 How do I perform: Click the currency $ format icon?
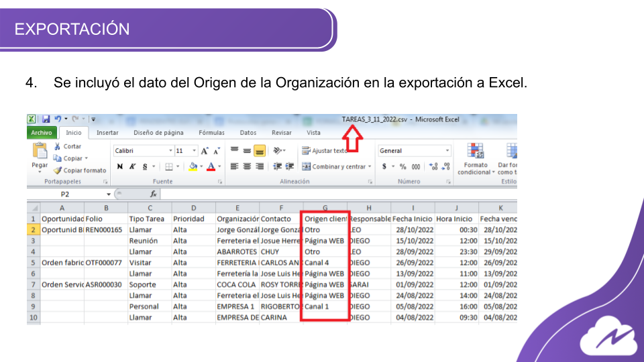(384, 166)
